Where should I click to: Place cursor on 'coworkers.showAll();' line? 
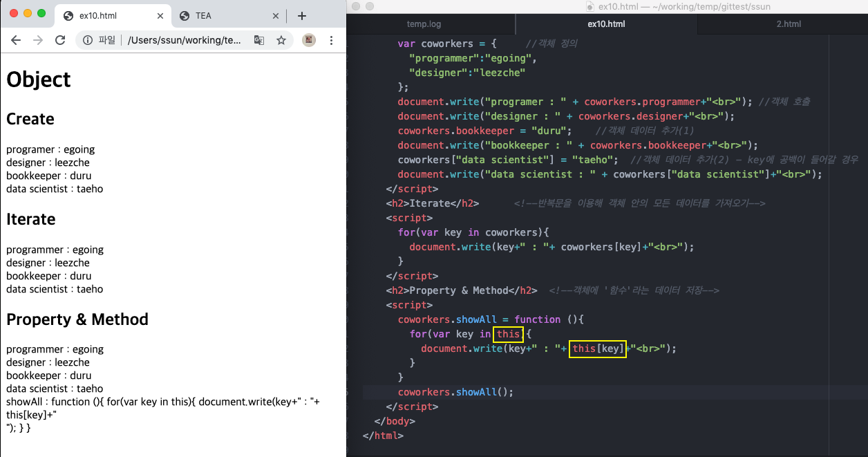tap(455, 392)
